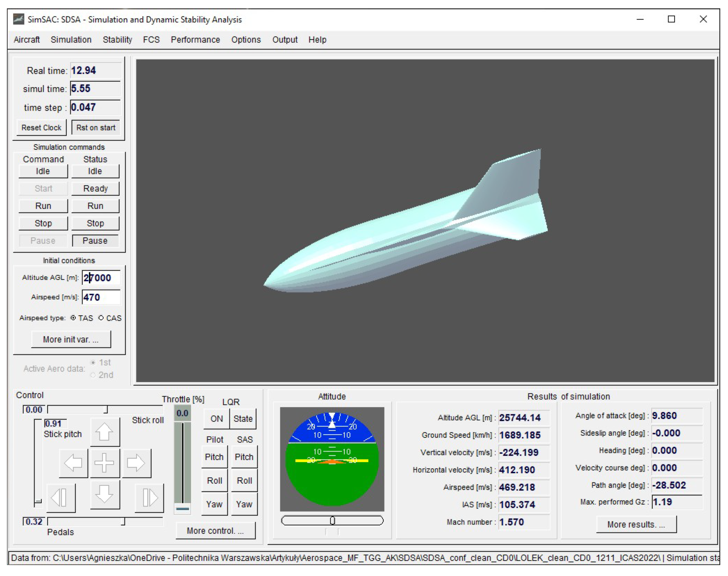
Task: Open More init var. dialog
Action: point(71,339)
